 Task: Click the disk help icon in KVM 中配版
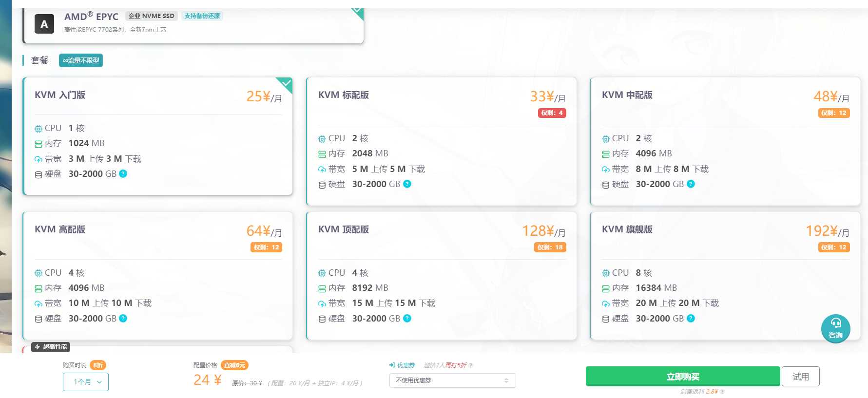pyautogui.click(x=691, y=184)
